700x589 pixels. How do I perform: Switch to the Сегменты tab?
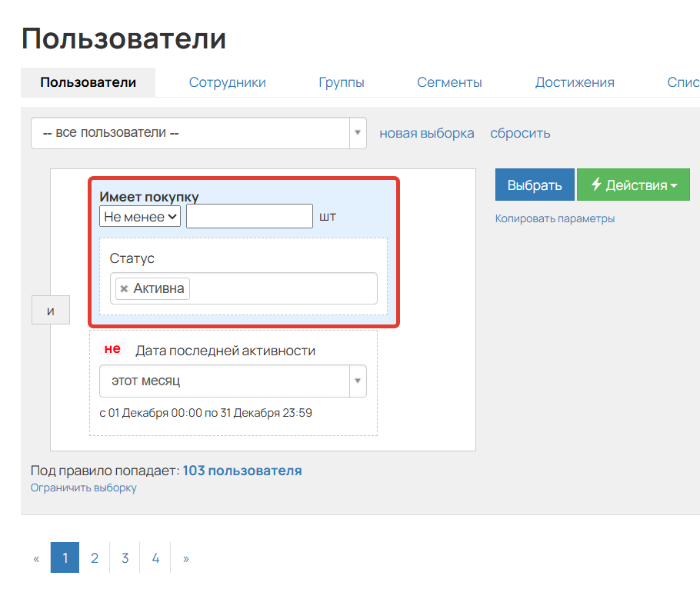point(449,82)
